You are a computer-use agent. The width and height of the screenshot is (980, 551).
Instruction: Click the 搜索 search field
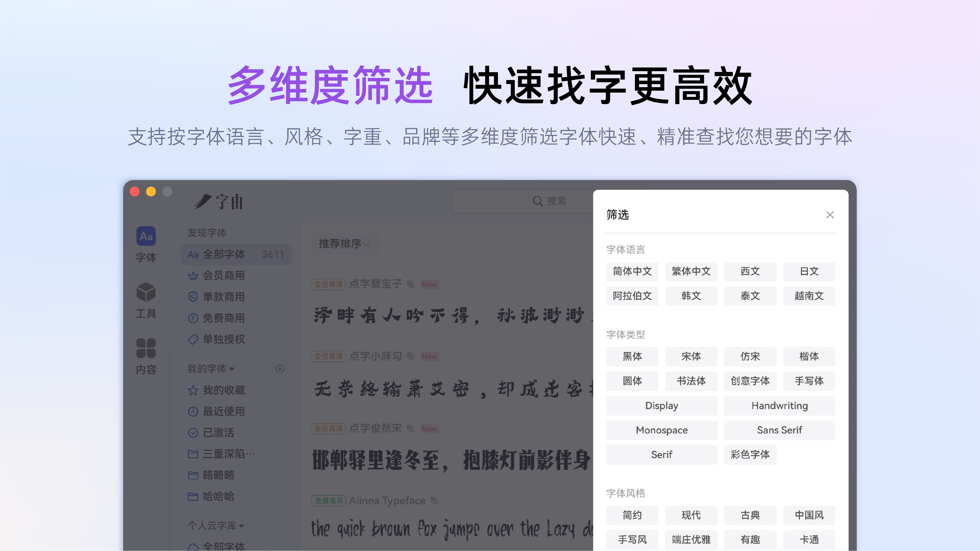coord(523,201)
